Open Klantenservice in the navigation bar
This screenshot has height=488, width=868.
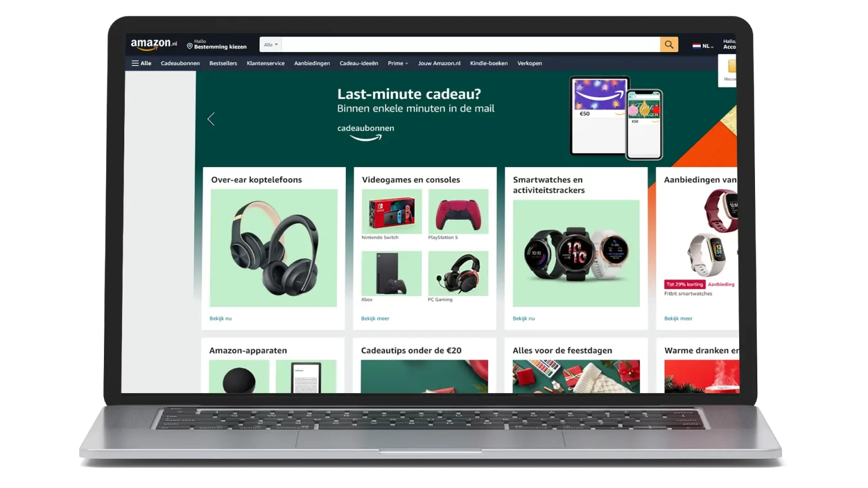(266, 63)
